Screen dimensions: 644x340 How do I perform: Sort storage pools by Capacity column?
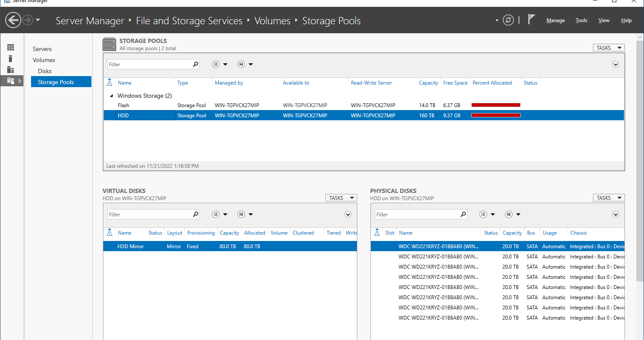click(x=428, y=83)
